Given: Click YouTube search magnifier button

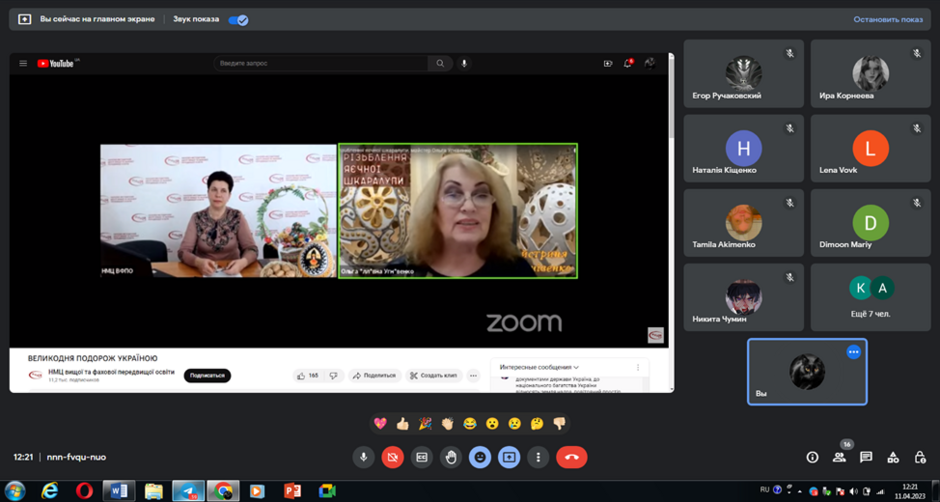Looking at the screenshot, I should coord(441,63).
